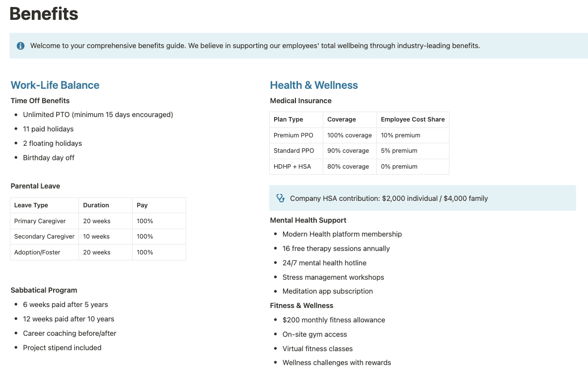The width and height of the screenshot is (588, 372).
Task: Click the "Work-Life Balance" heading
Action: (55, 85)
